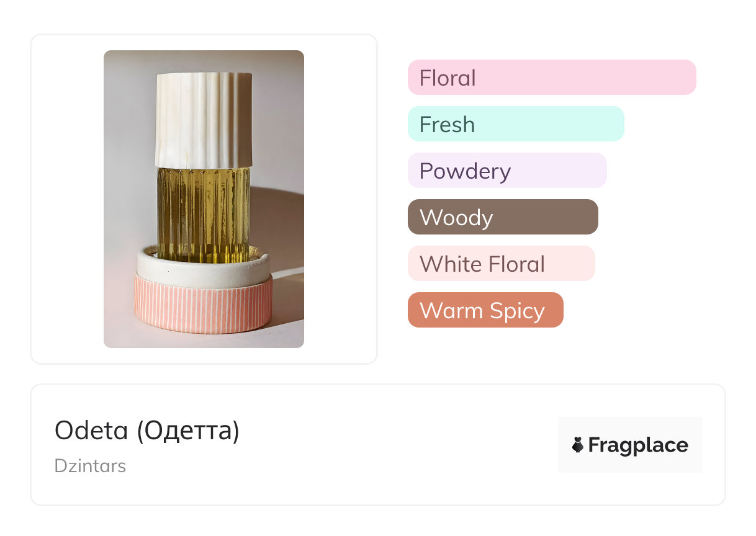The height and width of the screenshot is (536, 756).
Task: Select the mint Fresh accord bar
Action: (515, 124)
